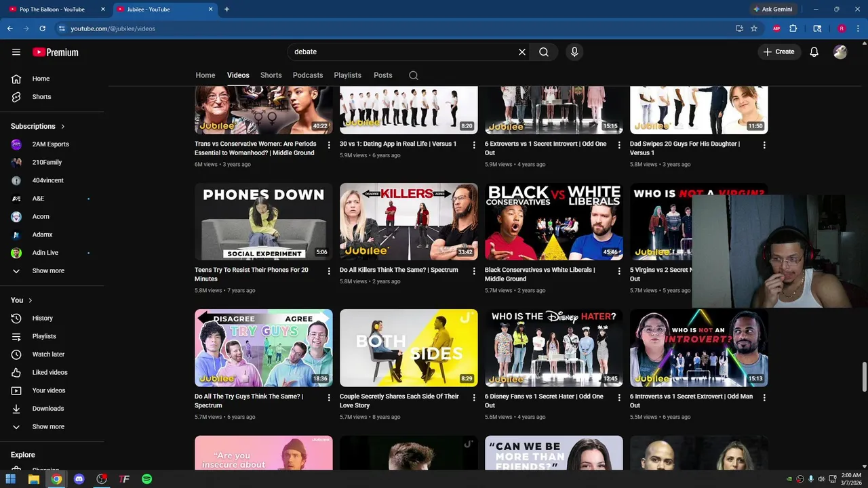Open the three-dot menu for 6 Extroverts vs 1 Secret Introvert
Viewport: 868px width, 488px height.
pos(619,145)
